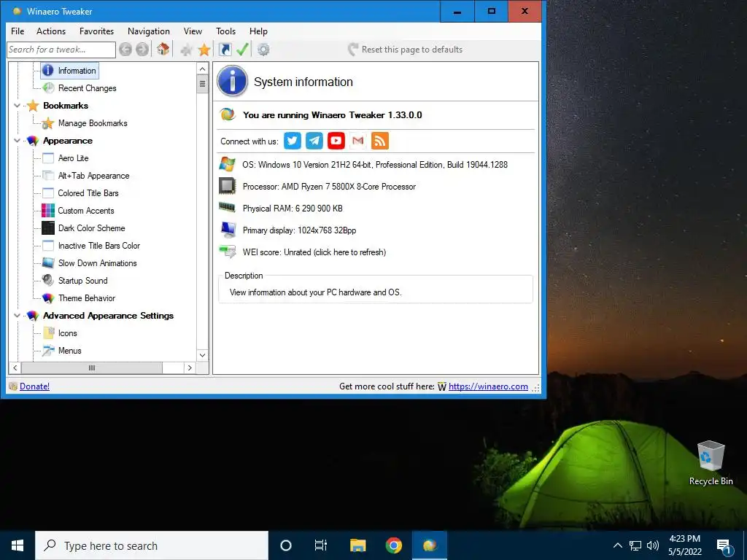Viewport: 747px width, 560px height.
Task: Collapse Advanced Appearance Settings category
Action: [x=18, y=315]
